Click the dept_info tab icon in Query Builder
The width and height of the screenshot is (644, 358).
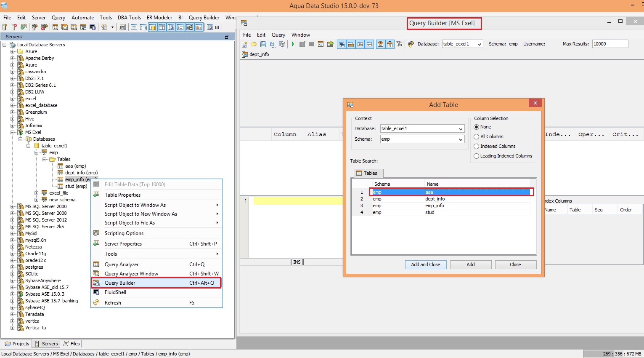[x=245, y=54]
